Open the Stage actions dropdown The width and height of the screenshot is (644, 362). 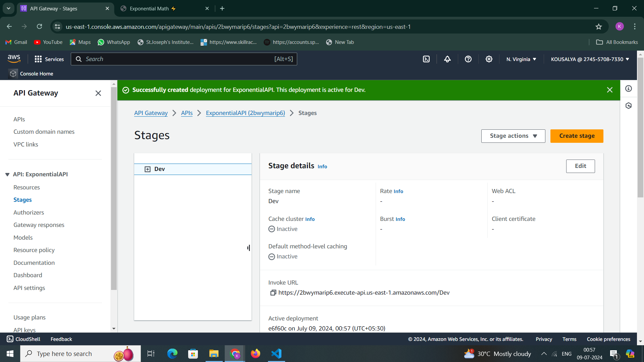(x=513, y=136)
